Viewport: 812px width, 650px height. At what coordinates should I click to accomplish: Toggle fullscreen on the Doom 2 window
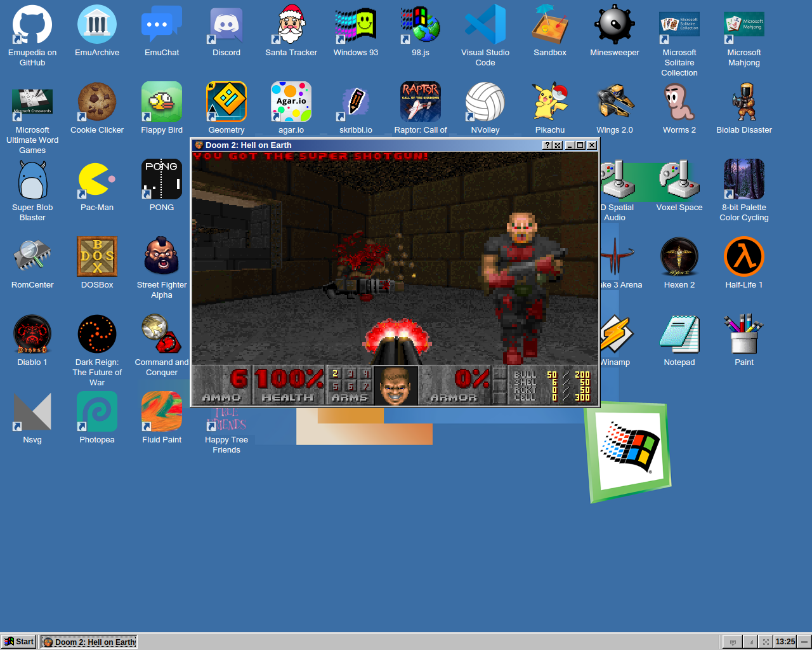pyautogui.click(x=557, y=145)
